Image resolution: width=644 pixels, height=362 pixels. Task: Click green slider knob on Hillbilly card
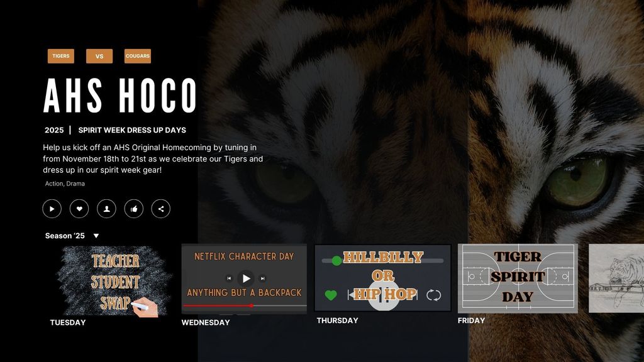[x=337, y=261]
